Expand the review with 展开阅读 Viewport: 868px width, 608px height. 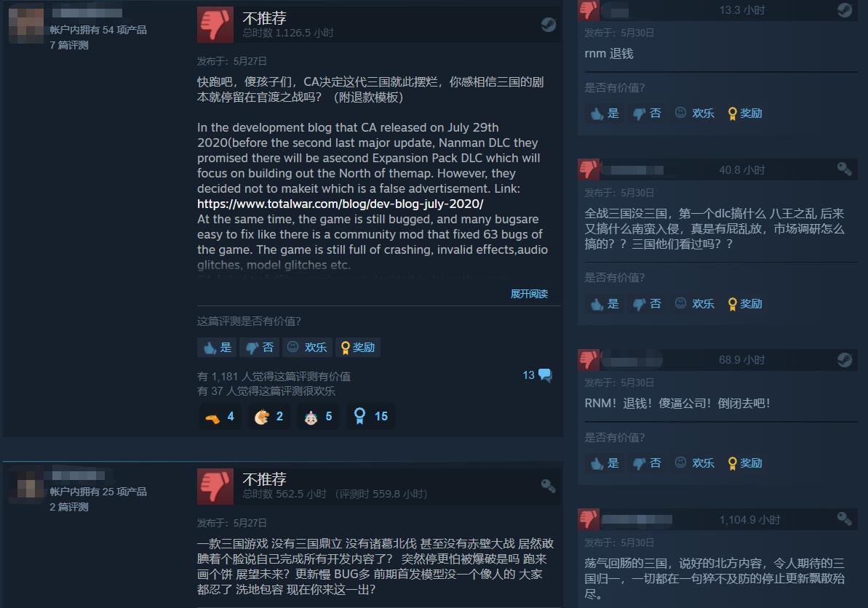(x=529, y=294)
